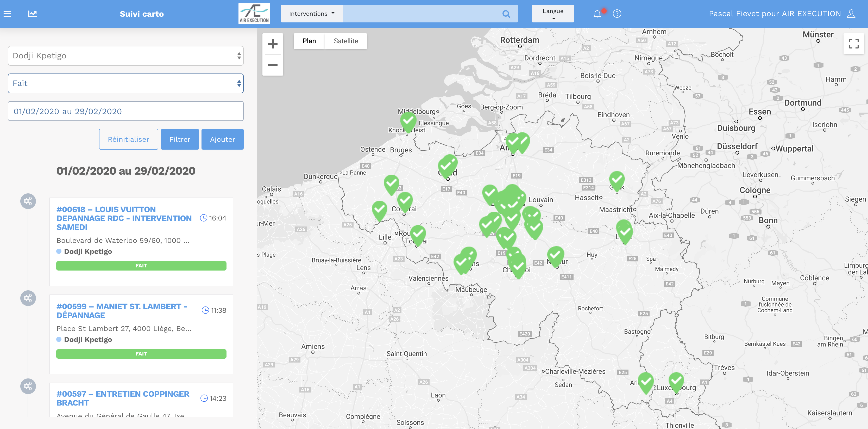Click the statistics chart icon

click(x=32, y=14)
